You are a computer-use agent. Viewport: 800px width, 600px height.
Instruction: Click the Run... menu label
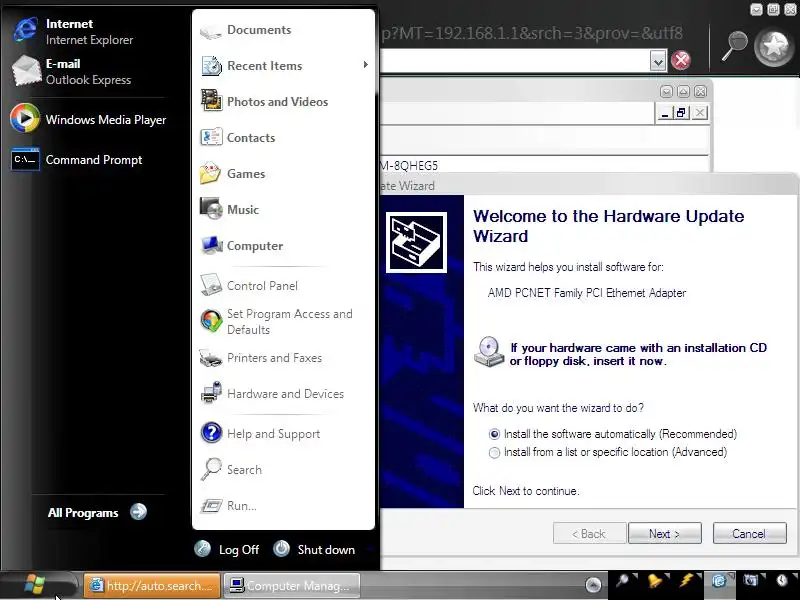click(242, 506)
